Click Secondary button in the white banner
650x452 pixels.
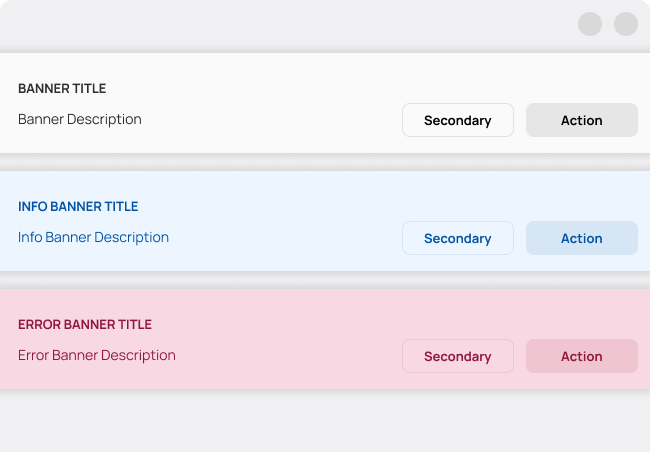click(x=457, y=120)
